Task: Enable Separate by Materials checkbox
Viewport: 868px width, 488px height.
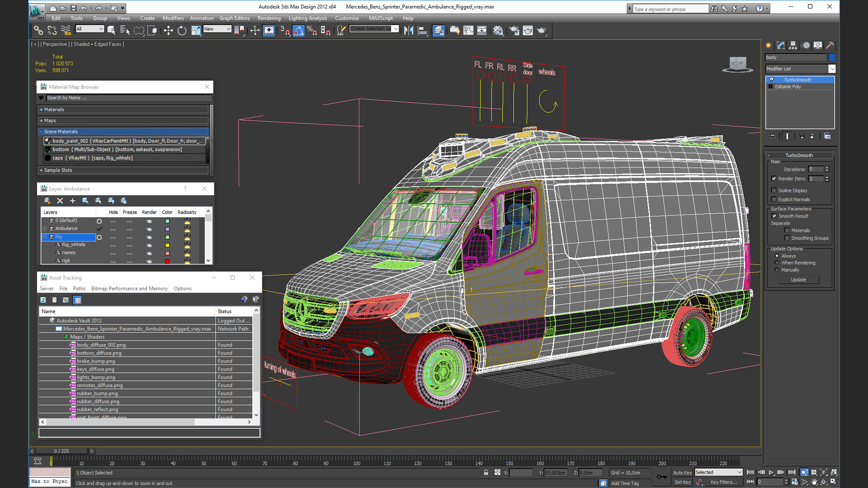Action: tap(787, 230)
